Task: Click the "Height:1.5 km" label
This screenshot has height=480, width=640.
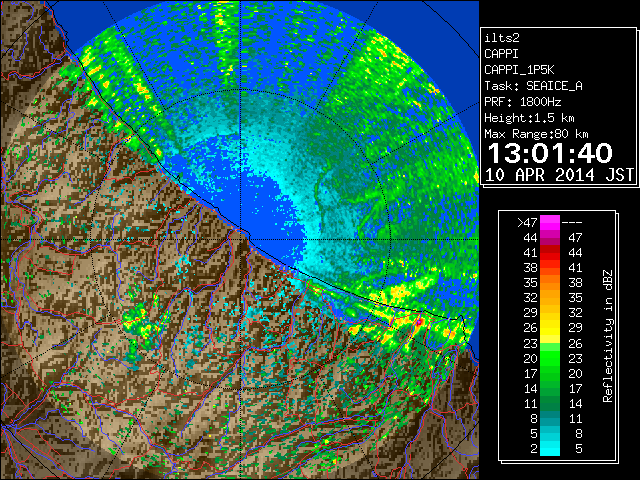Action: [529, 118]
